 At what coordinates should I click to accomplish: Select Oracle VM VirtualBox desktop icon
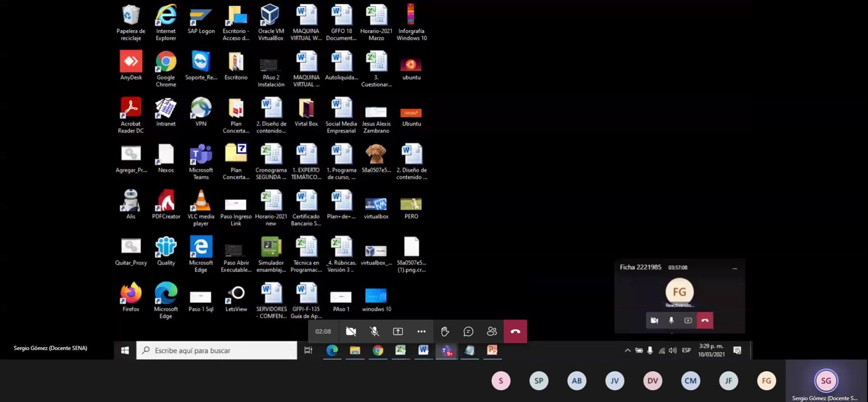pos(271,22)
